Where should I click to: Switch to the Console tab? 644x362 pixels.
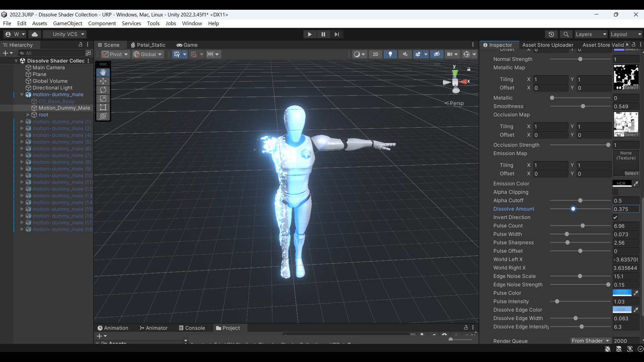(192, 328)
